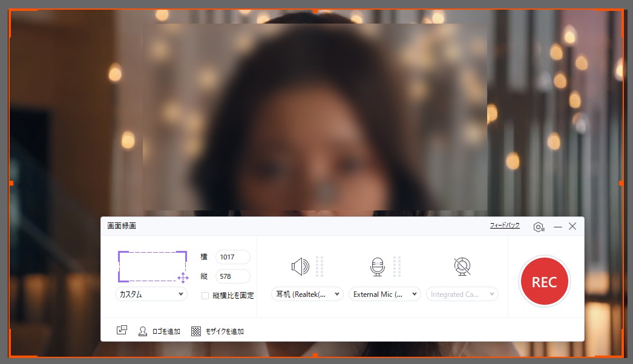Click the checkerboard mosaic icon
Image resolution: width=633 pixels, height=364 pixels.
(x=196, y=331)
